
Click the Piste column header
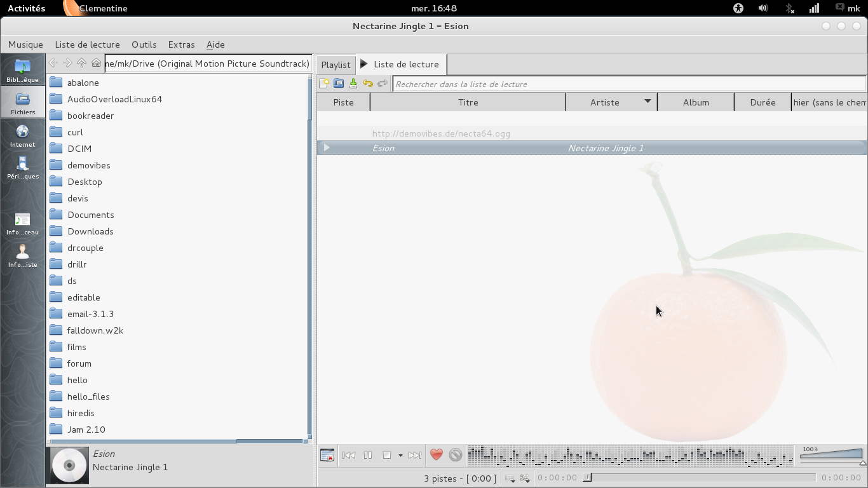click(x=344, y=102)
